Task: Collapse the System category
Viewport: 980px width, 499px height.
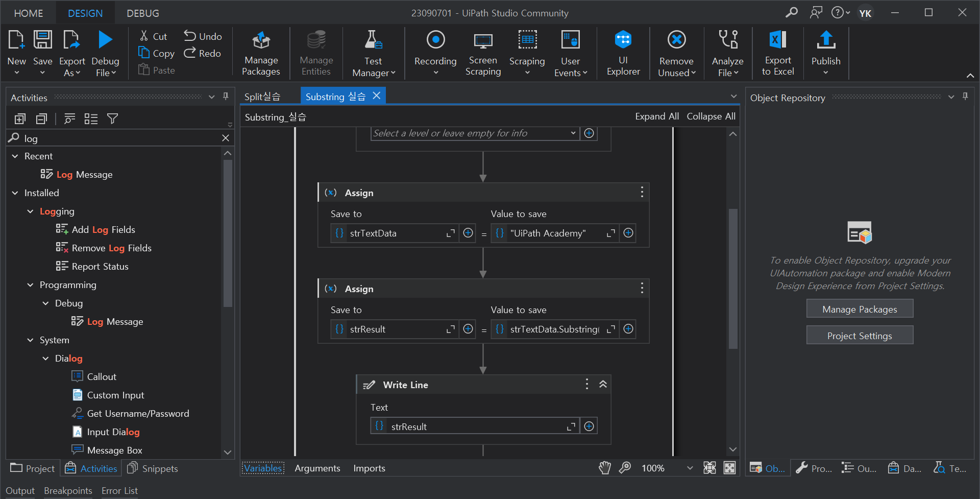Action: (30, 340)
